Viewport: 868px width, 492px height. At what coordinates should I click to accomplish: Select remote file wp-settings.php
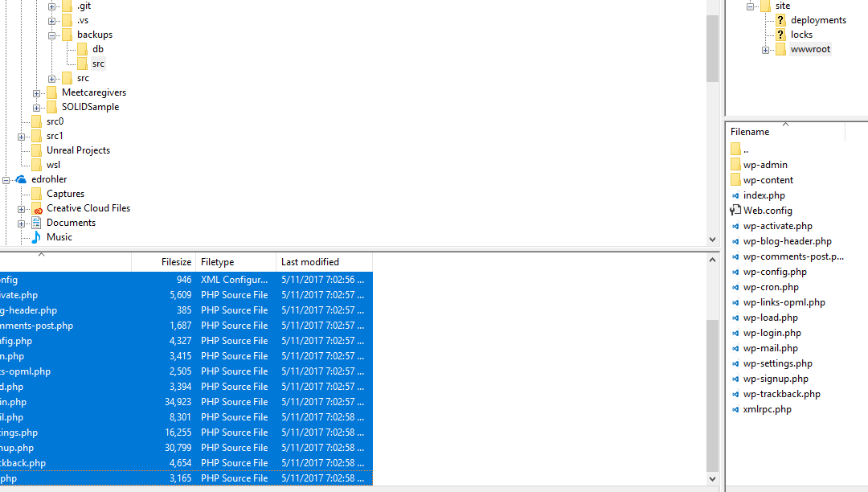[x=777, y=363]
